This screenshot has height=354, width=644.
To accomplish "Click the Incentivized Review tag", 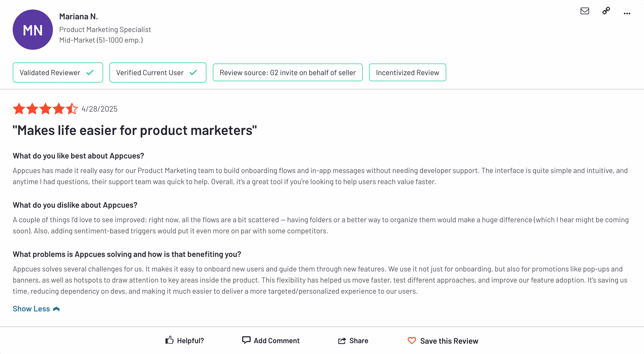I will tap(407, 72).
